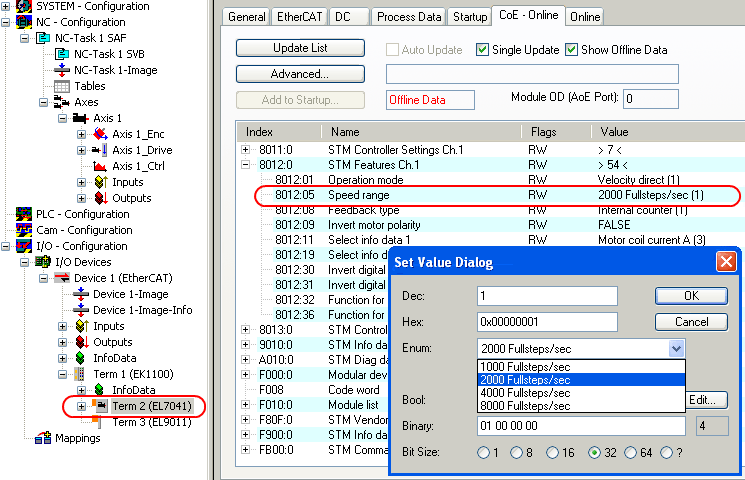Click the Hex value input field
Screen dimensions: 745x480
coord(547,322)
